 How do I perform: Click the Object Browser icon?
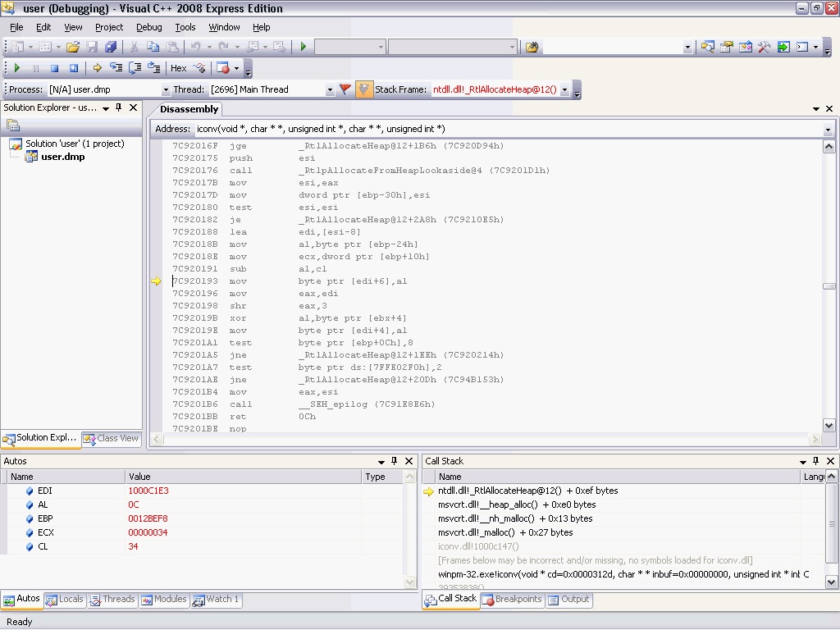click(x=745, y=47)
